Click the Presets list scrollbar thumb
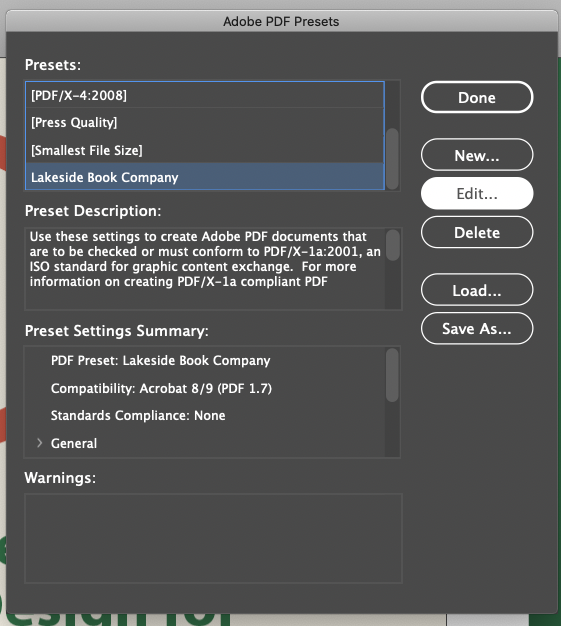The image size is (561, 626). click(x=393, y=158)
